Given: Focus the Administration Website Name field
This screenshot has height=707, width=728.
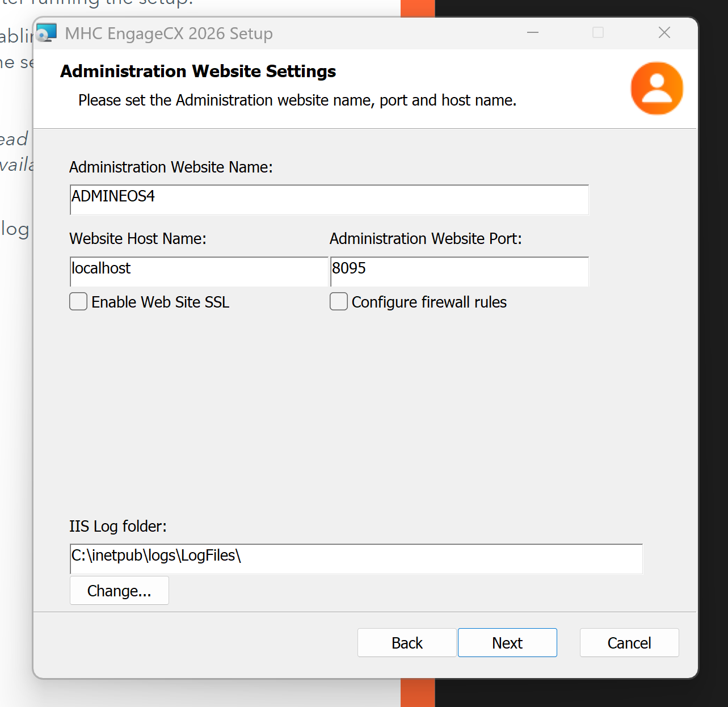Looking at the screenshot, I should click(329, 200).
